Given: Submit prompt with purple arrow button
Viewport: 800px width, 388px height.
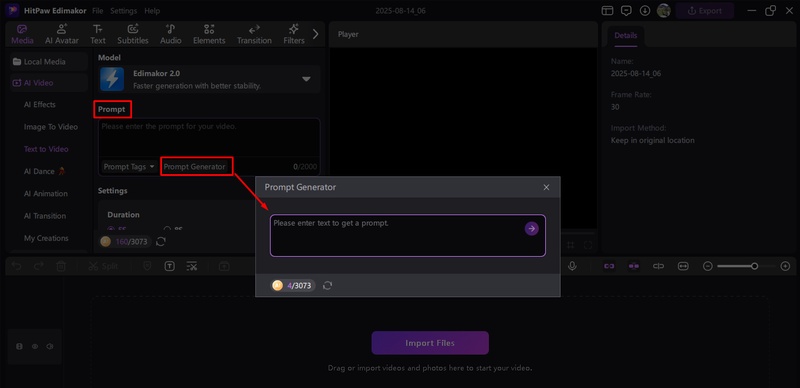Looking at the screenshot, I should (x=532, y=229).
